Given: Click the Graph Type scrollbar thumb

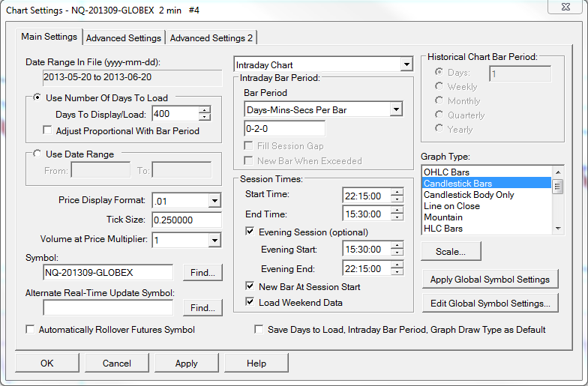Looking at the screenshot, I should pos(558,186).
